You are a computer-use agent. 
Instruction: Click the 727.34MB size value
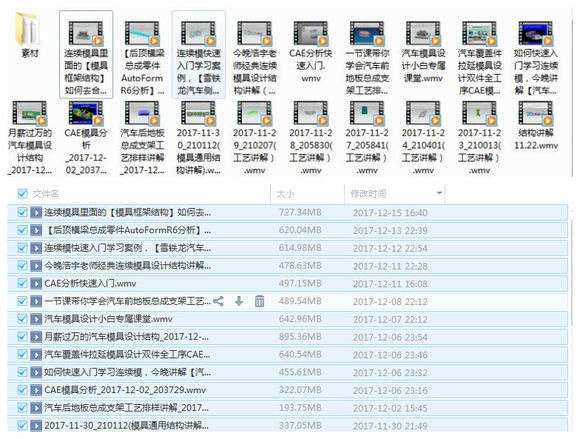[300, 213]
